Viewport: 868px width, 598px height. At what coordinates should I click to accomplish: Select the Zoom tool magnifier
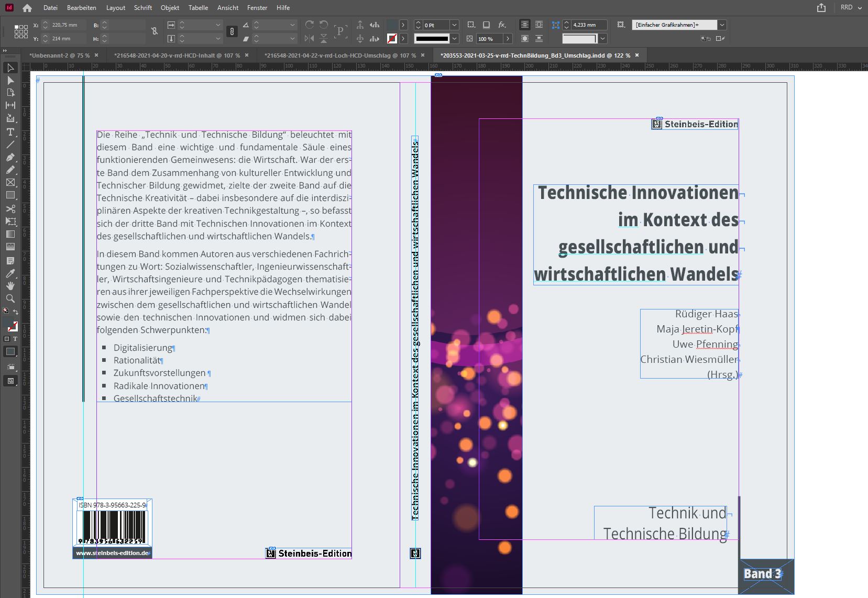[10, 298]
